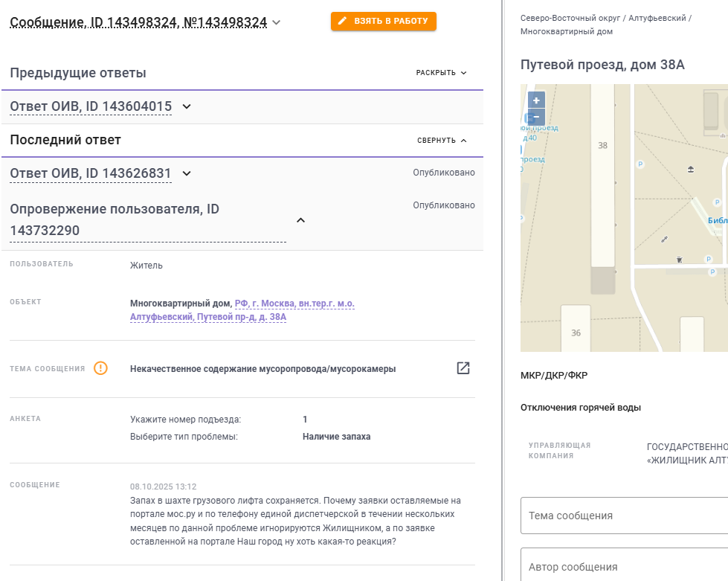Select the 'МКР/ДКР/ФКР' section
This screenshot has width=728, height=581.
click(x=554, y=375)
